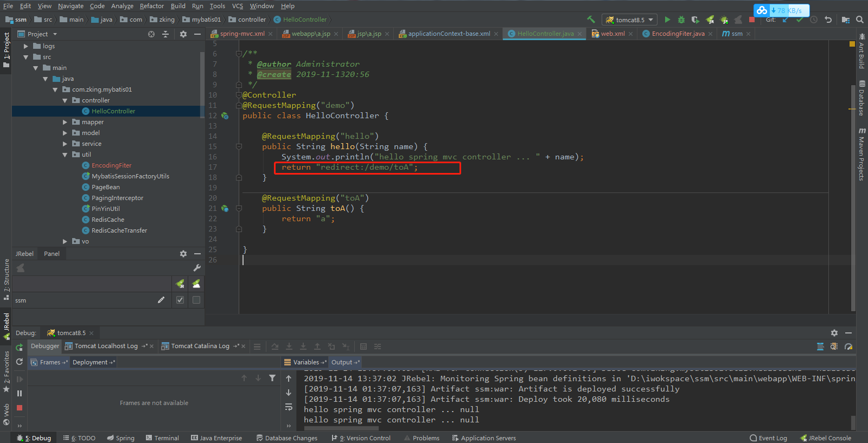Open the Refactor menu
The height and width of the screenshot is (443, 868).
151,6
